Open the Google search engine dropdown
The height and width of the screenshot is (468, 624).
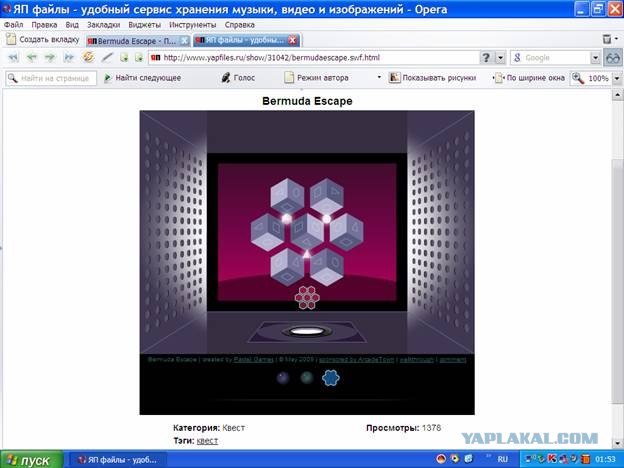pyautogui.click(x=595, y=58)
